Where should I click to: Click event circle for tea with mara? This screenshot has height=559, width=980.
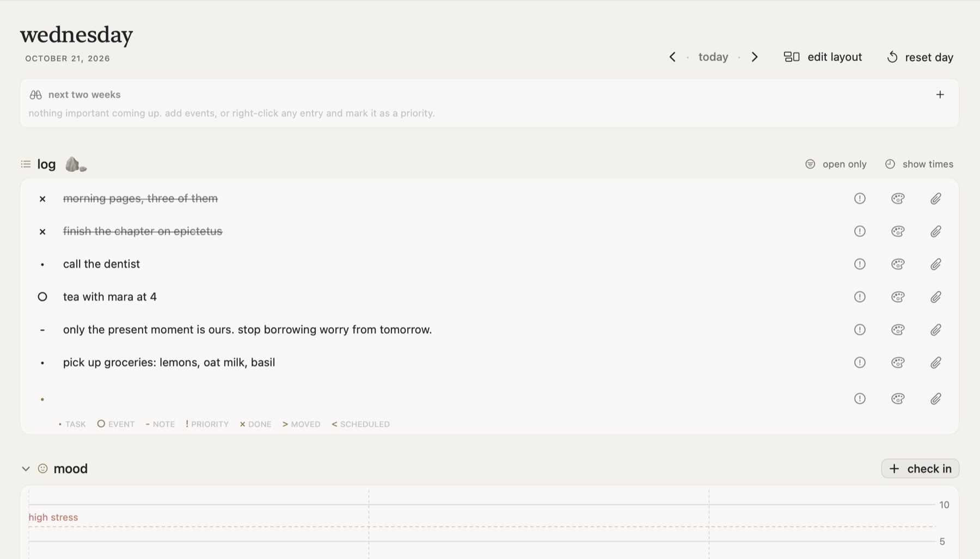[x=42, y=297]
